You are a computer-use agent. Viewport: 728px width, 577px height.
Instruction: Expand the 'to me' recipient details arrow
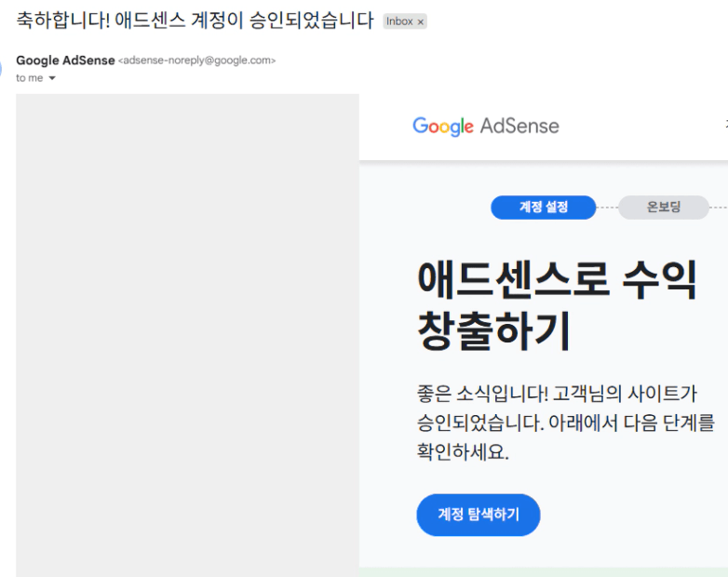(52, 78)
